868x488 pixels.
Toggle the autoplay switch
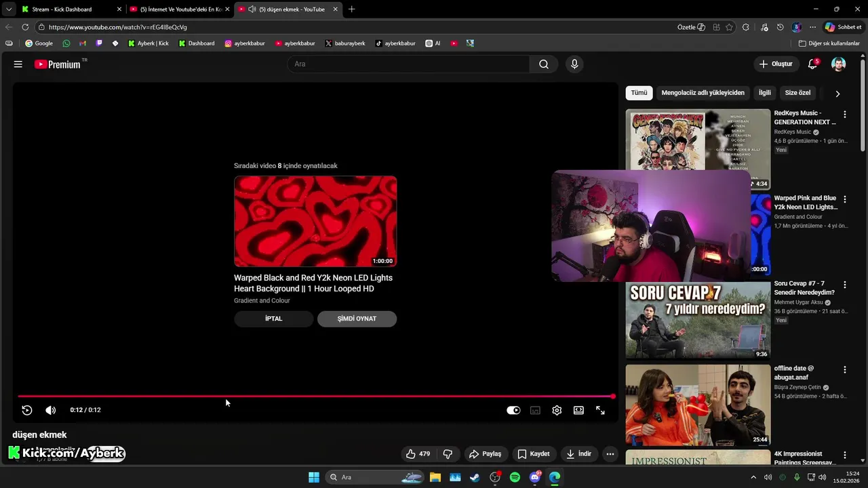(x=513, y=410)
